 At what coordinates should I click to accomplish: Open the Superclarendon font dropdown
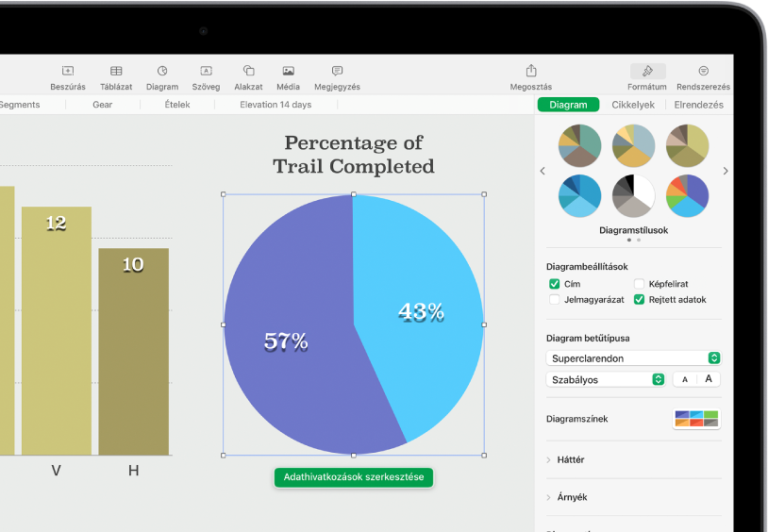point(634,358)
